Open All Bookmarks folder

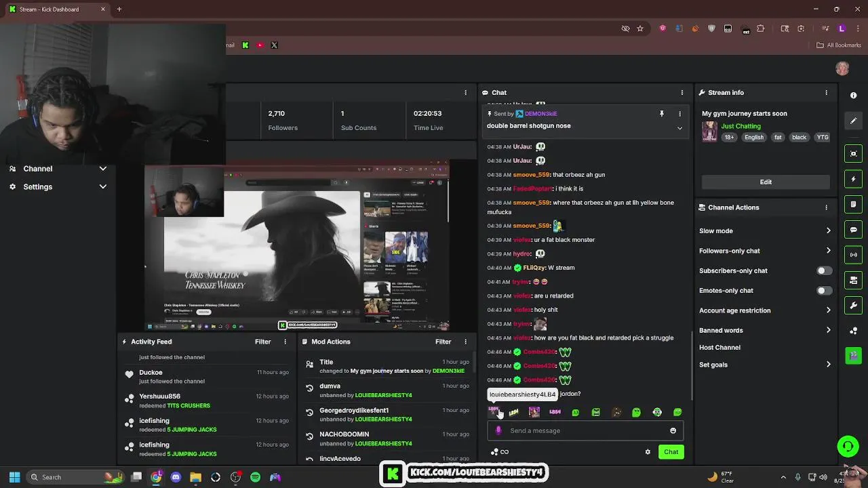(839, 45)
